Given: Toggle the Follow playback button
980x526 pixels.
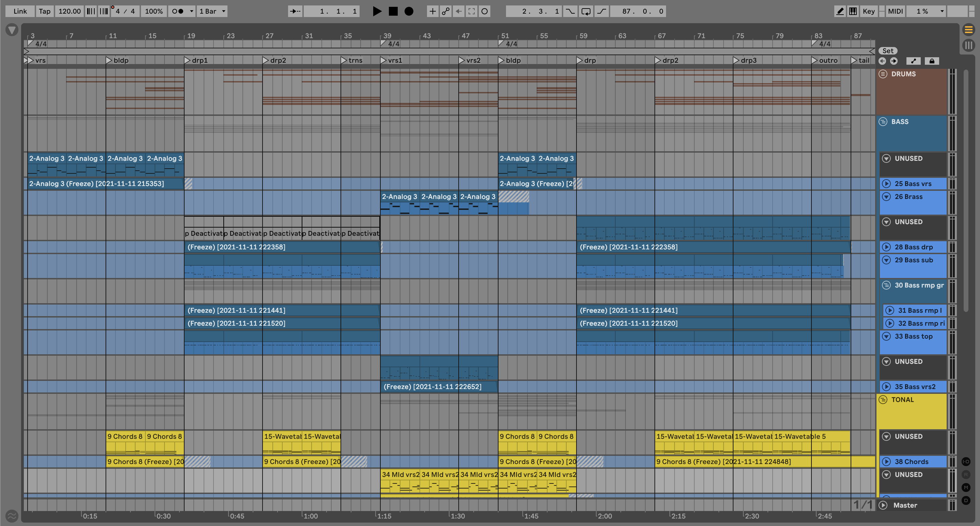Looking at the screenshot, I should point(295,12).
